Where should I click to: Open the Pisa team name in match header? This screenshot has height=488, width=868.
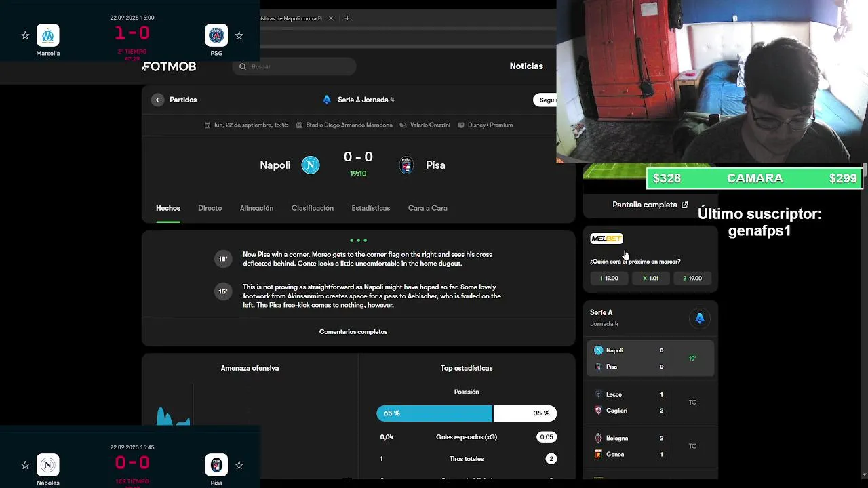pos(435,165)
